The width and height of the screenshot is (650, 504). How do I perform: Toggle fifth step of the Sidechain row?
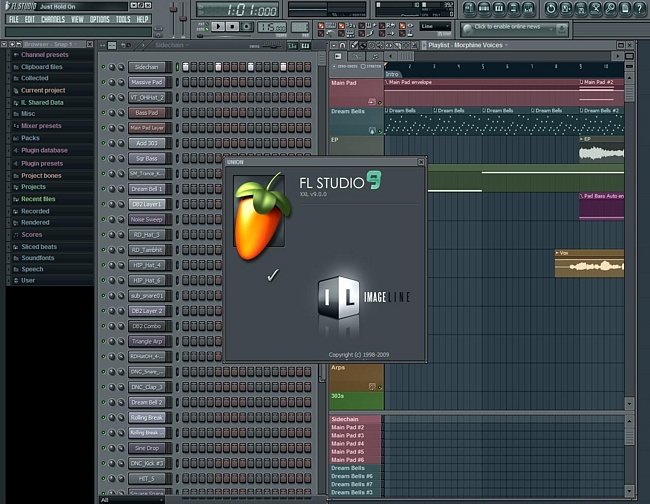pyautogui.click(x=218, y=67)
